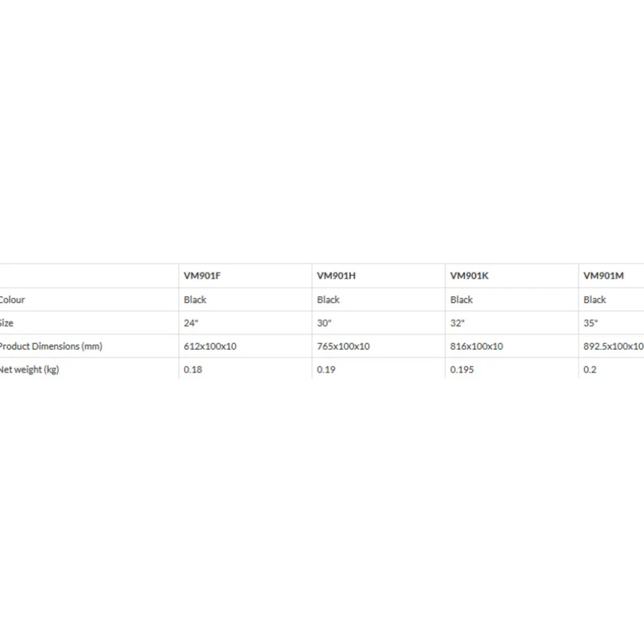Click the VM901F column header
The width and height of the screenshot is (644, 644).
pyautogui.click(x=202, y=276)
